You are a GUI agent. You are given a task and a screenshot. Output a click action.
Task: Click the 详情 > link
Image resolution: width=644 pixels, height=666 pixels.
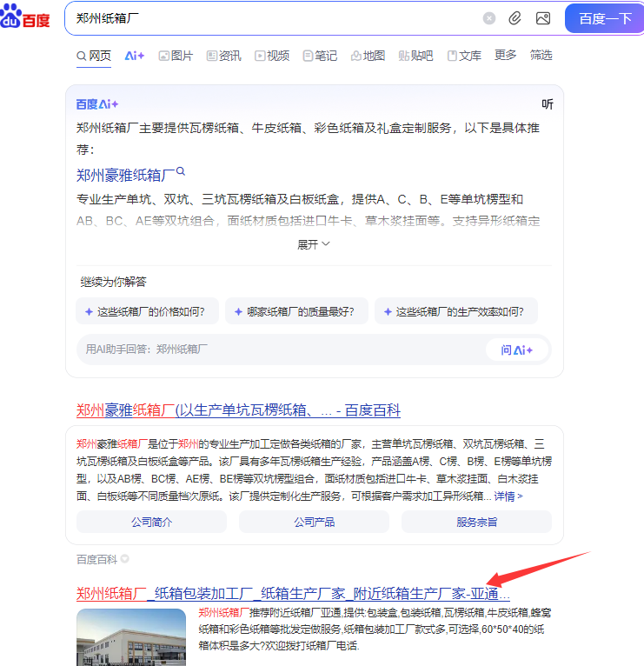click(508, 496)
